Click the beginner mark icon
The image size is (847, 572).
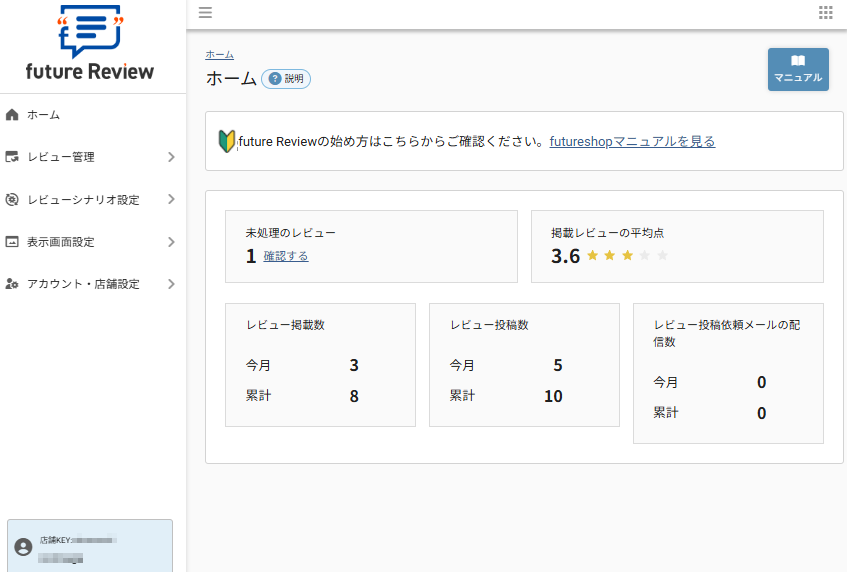click(x=227, y=142)
